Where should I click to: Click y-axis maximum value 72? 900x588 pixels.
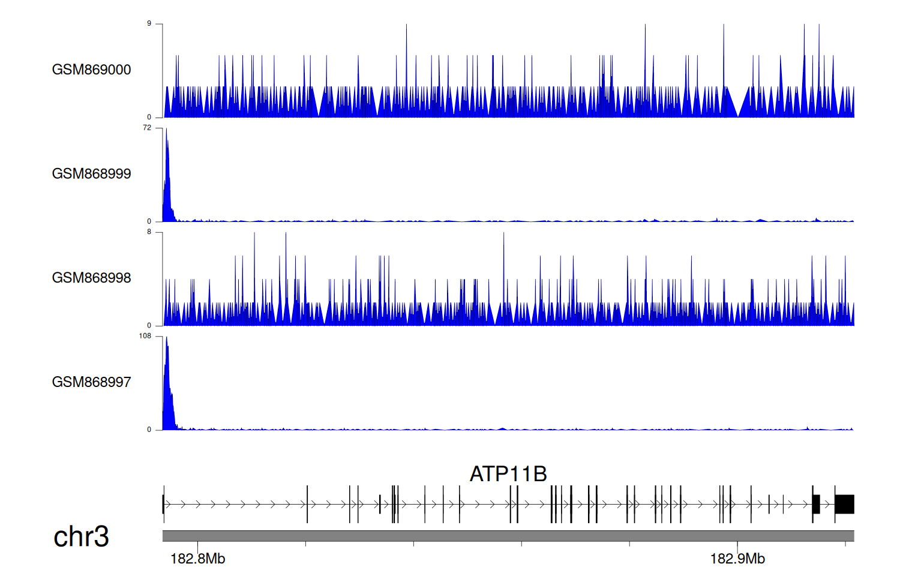point(147,128)
